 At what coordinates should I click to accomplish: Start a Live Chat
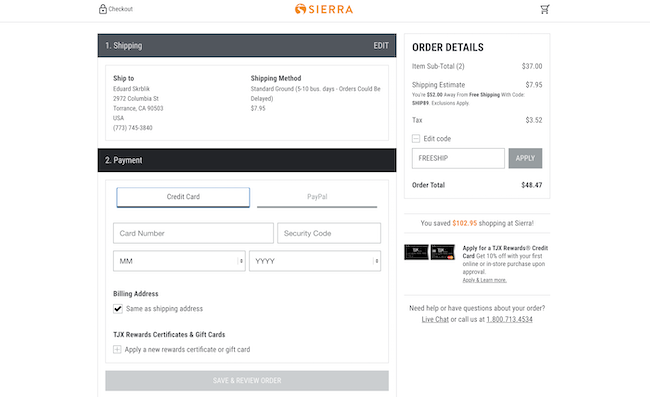pyautogui.click(x=435, y=319)
